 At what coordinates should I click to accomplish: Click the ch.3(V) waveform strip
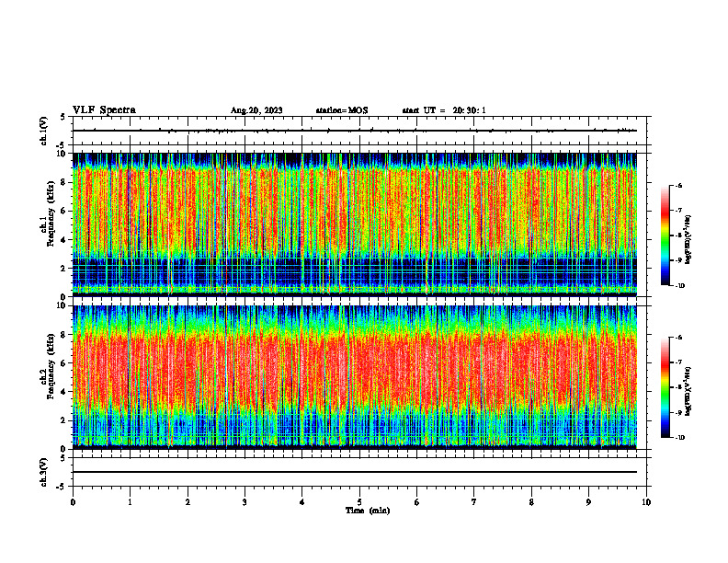point(359,472)
